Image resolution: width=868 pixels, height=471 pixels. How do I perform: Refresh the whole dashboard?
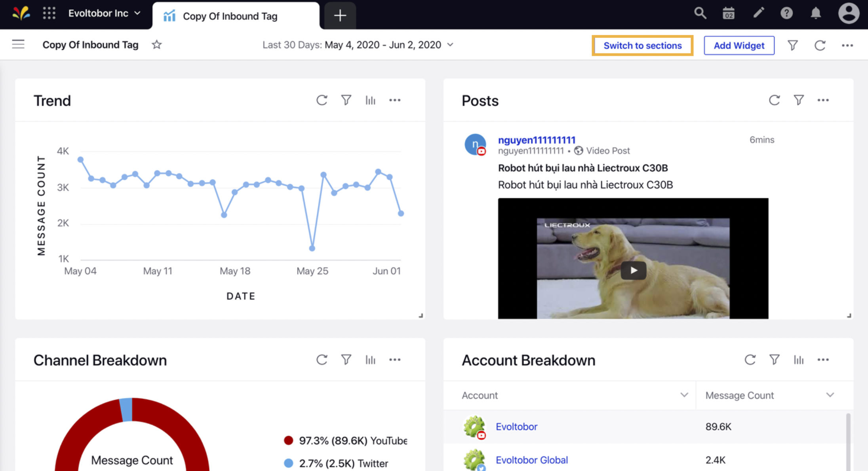820,45
